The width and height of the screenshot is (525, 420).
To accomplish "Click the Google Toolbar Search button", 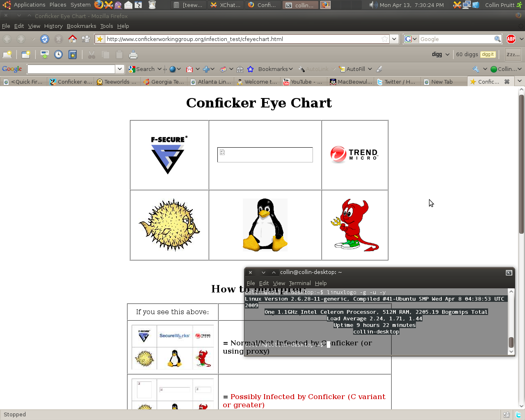I will (x=142, y=69).
